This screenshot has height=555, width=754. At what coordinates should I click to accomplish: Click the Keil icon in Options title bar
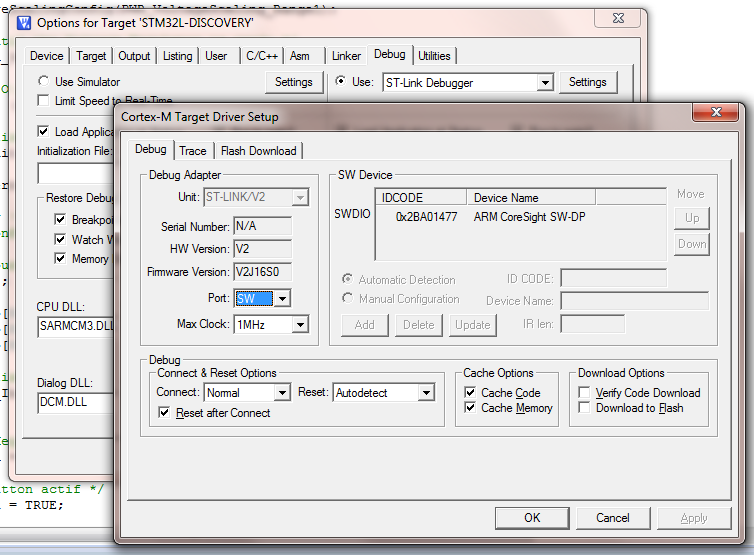[x=23, y=23]
